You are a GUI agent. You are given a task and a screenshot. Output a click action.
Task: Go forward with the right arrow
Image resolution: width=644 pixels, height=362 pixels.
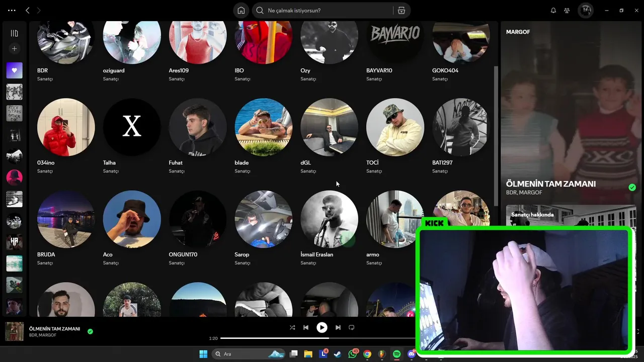pos(39,10)
